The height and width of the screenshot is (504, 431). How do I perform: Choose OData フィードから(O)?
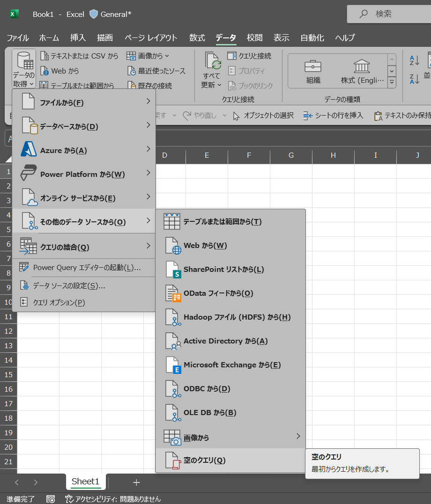pyautogui.click(x=230, y=293)
